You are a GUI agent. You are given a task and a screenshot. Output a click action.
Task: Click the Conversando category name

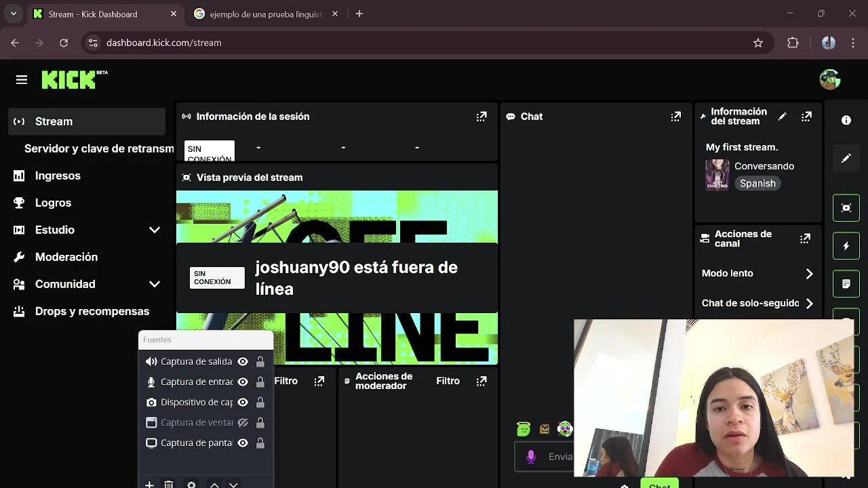(764, 166)
